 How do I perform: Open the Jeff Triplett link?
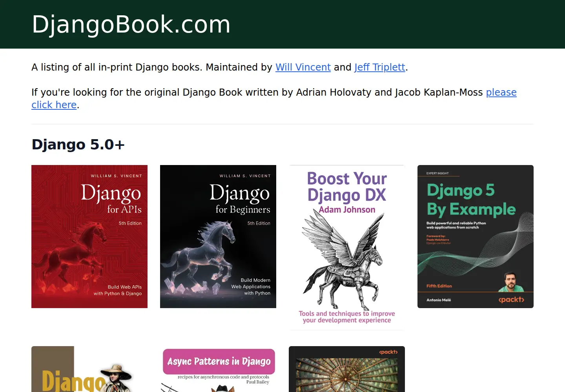[379, 67]
